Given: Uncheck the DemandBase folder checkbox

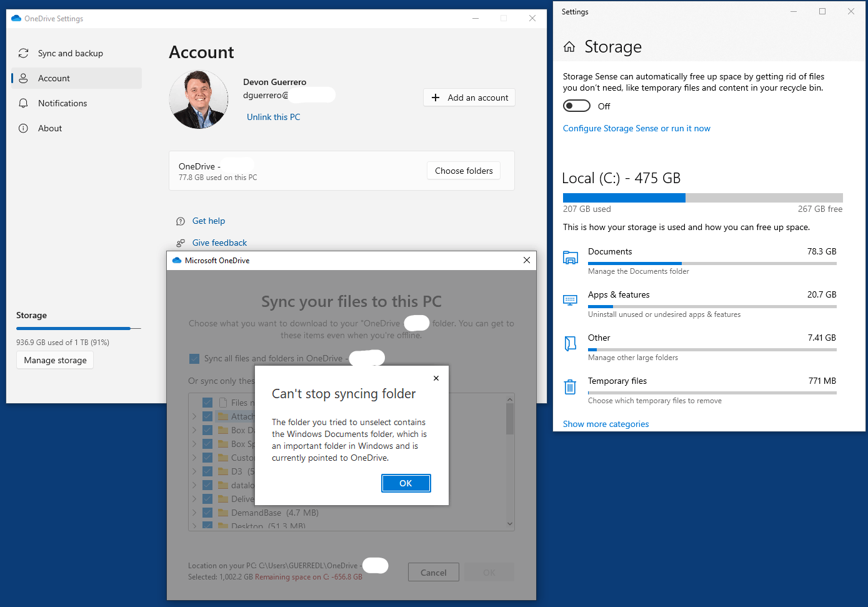Looking at the screenshot, I should pos(207,513).
